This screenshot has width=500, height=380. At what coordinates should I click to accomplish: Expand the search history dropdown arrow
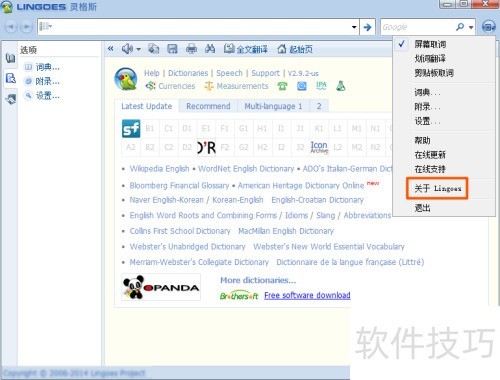[354, 27]
